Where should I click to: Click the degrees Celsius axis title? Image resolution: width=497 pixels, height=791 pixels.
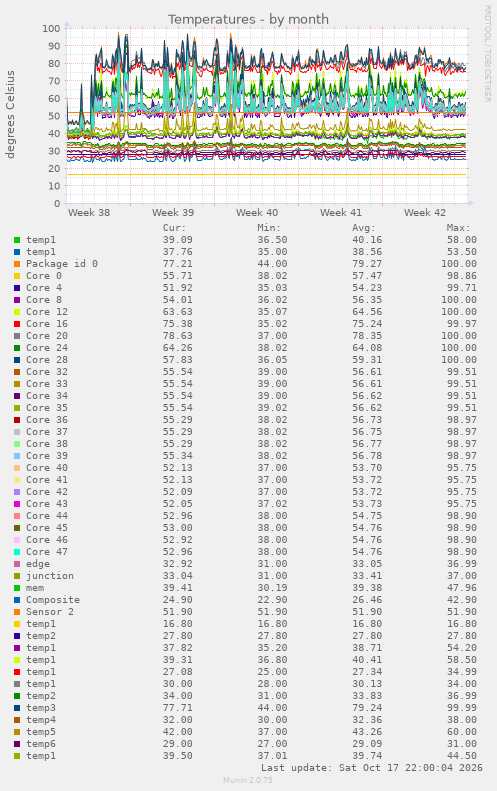click(x=10, y=115)
